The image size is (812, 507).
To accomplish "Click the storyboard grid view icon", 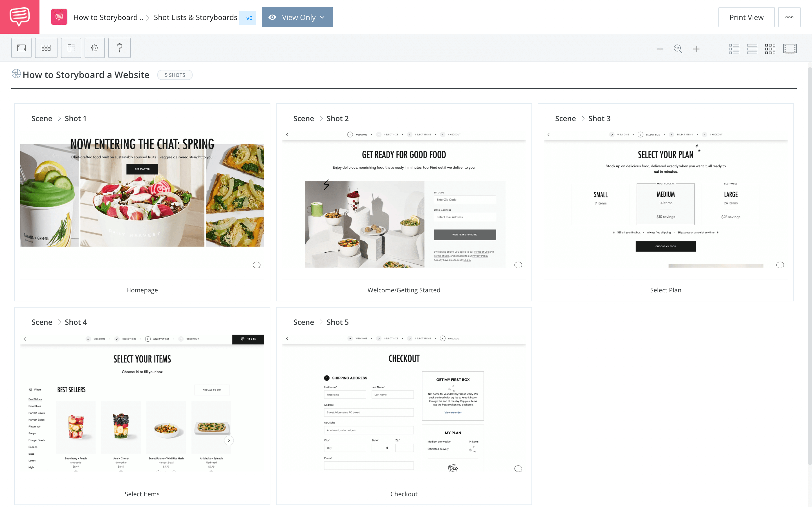I will tap(771, 48).
